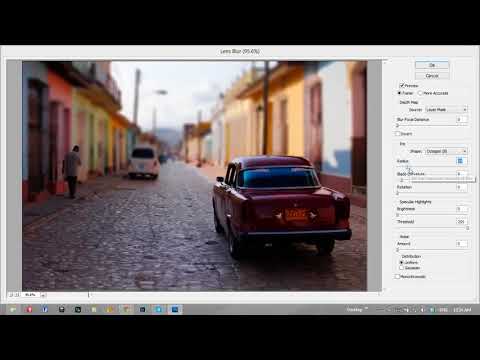Click the Threshold value field

(x=462, y=222)
